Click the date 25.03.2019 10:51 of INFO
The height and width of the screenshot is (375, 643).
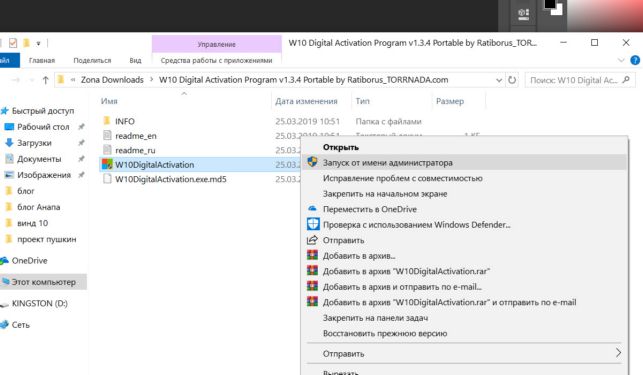[307, 121]
